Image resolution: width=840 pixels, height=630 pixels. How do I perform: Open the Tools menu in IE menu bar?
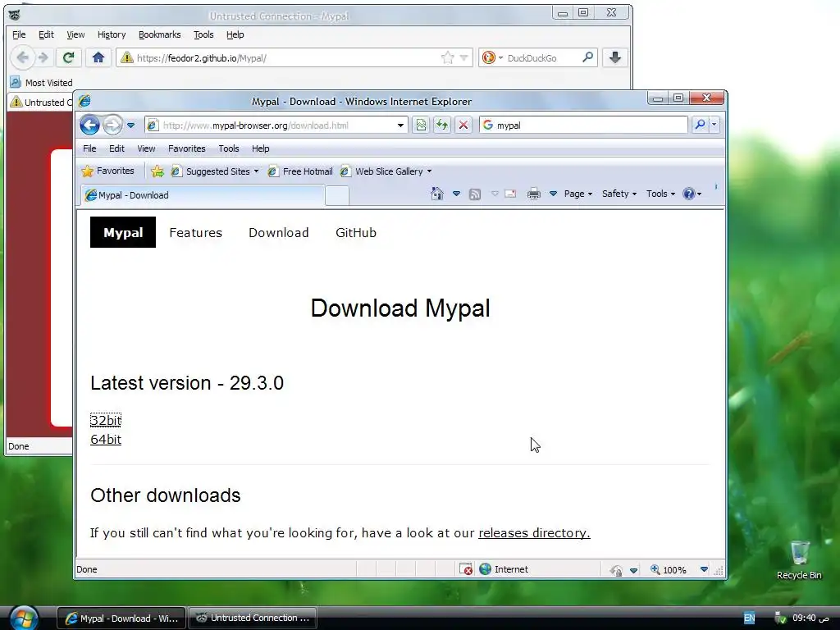(228, 148)
